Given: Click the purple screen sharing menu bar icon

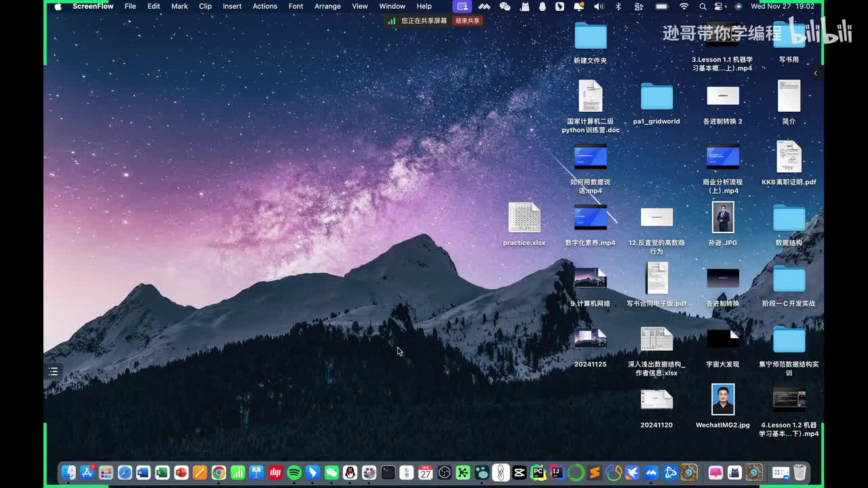Looking at the screenshot, I should pyautogui.click(x=462, y=6).
